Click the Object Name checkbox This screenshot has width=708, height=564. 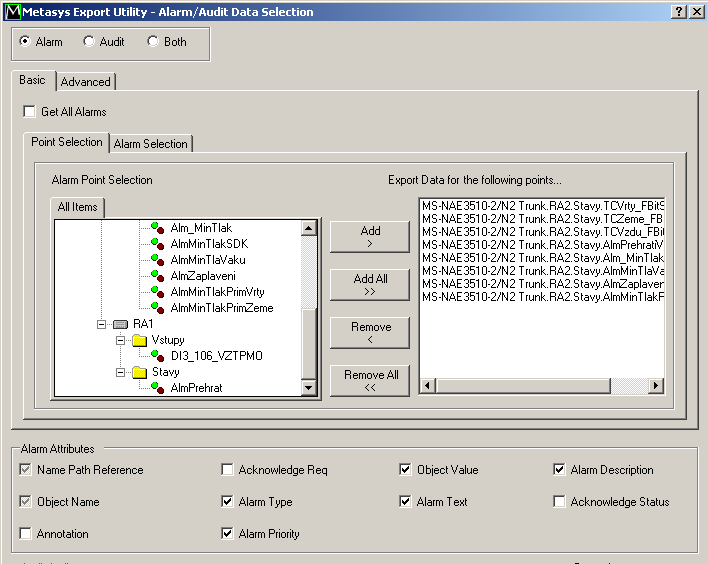coord(26,501)
